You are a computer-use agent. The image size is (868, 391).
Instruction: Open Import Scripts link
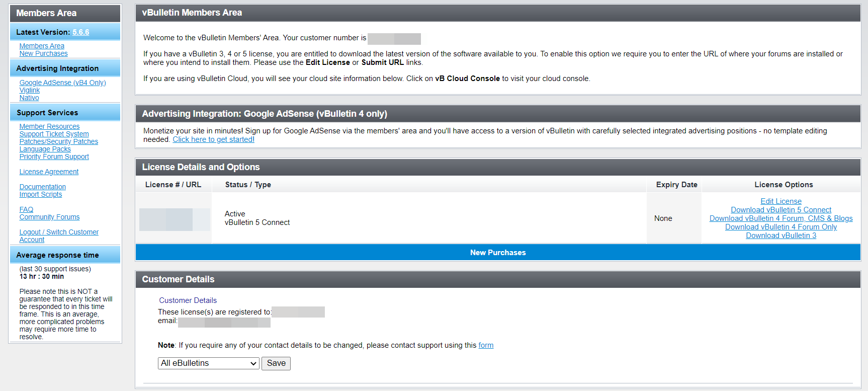pos(41,194)
